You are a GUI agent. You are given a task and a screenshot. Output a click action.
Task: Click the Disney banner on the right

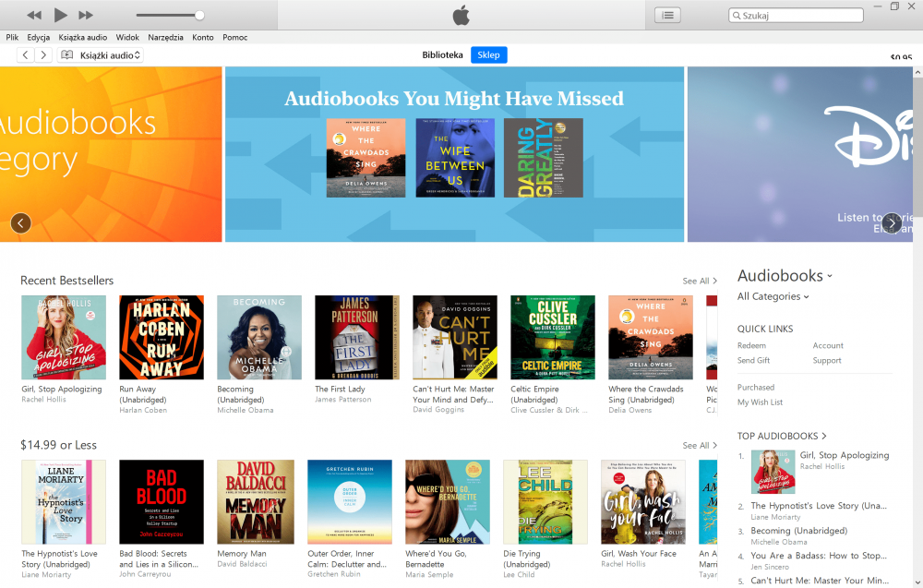pyautogui.click(x=800, y=154)
